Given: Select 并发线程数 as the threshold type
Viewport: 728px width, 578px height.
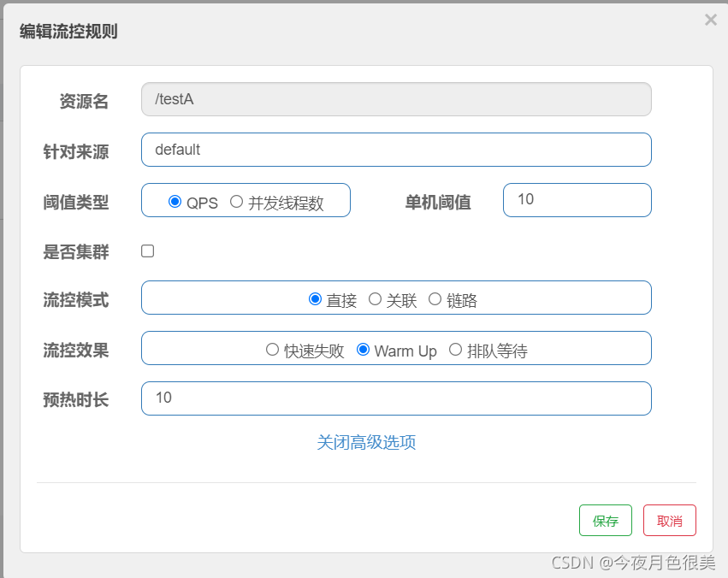Looking at the screenshot, I should pyautogui.click(x=235, y=201).
